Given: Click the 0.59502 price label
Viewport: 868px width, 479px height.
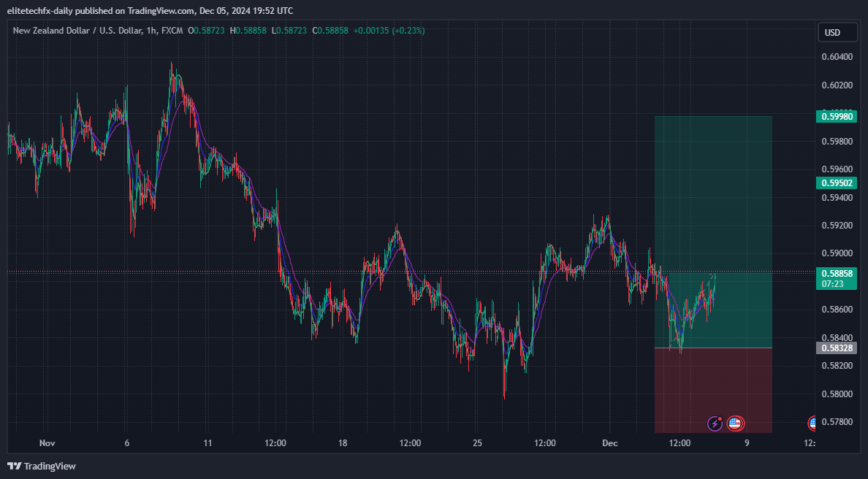Looking at the screenshot, I should 837,183.
